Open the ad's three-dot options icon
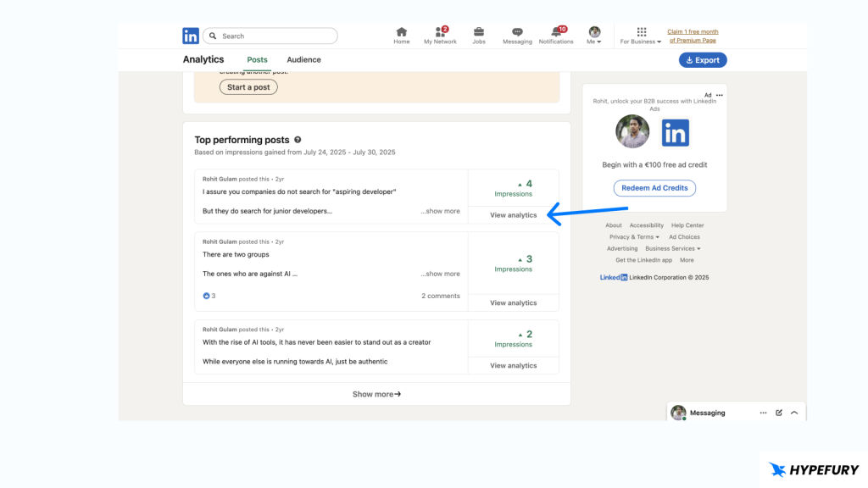 click(x=719, y=95)
